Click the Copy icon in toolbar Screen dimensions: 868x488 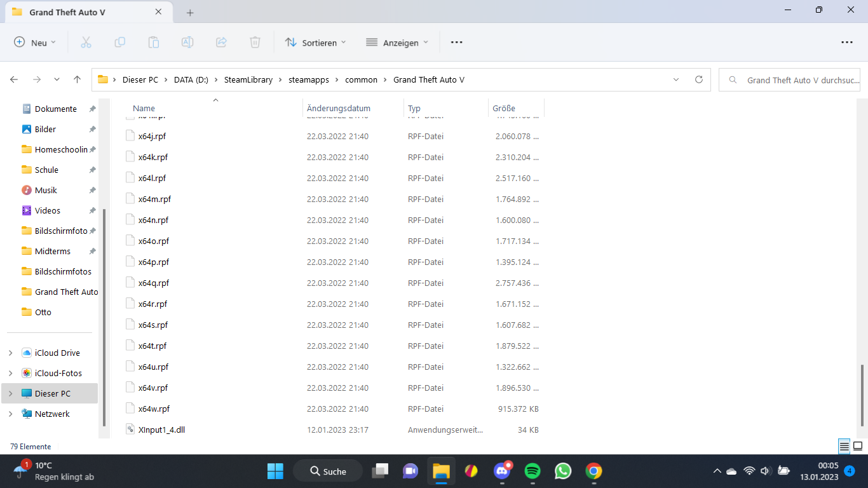click(x=119, y=43)
